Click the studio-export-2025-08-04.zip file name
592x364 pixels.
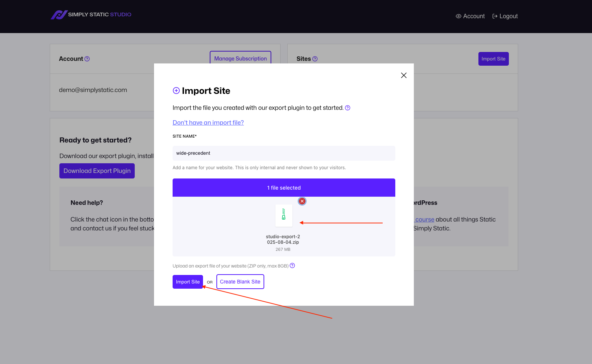283,239
